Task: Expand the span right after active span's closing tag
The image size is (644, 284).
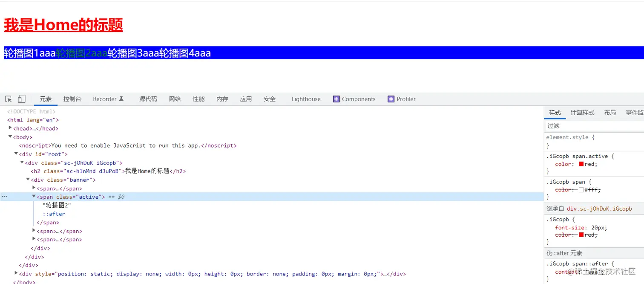Action: click(x=34, y=231)
